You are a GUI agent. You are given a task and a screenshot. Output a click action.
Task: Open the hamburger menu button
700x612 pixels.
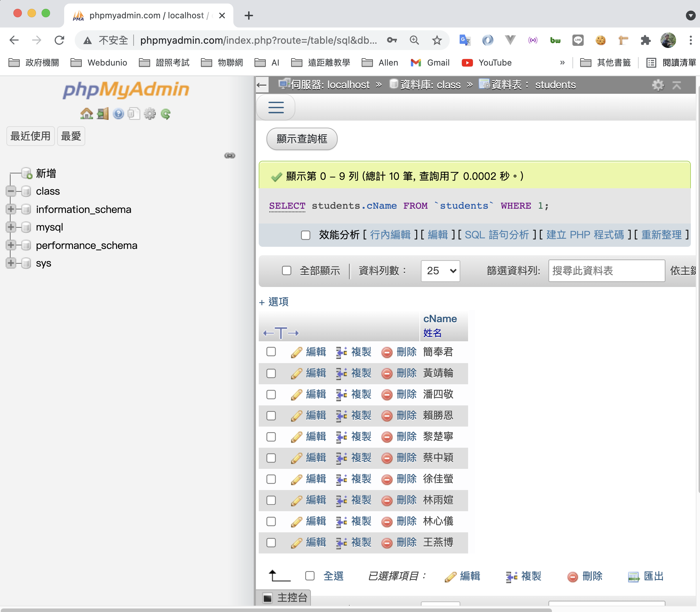coord(276,108)
